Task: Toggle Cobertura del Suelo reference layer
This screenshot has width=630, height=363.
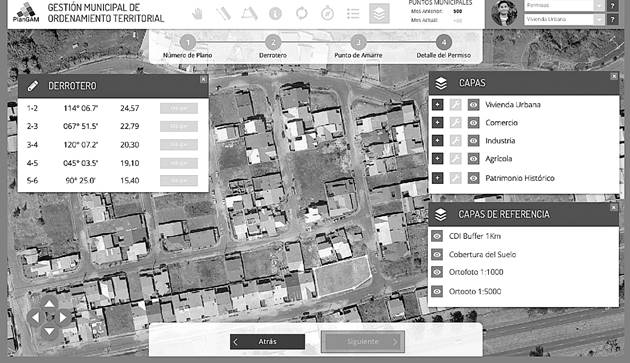Action: (x=437, y=254)
